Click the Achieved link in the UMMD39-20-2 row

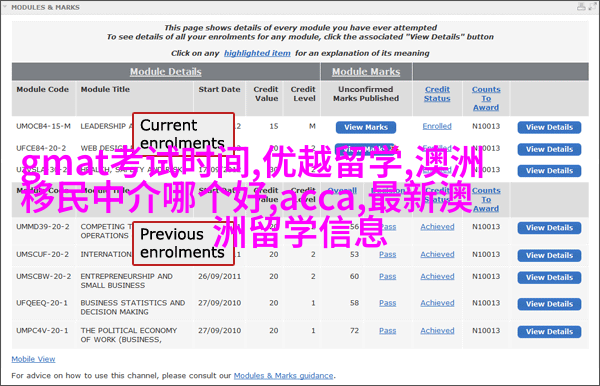click(x=437, y=227)
